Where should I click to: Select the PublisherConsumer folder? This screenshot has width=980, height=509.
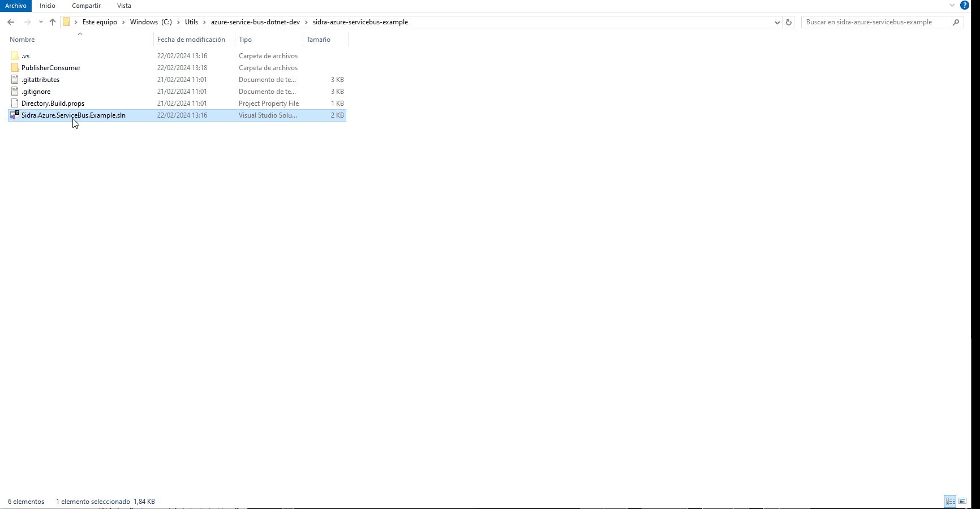pos(50,68)
